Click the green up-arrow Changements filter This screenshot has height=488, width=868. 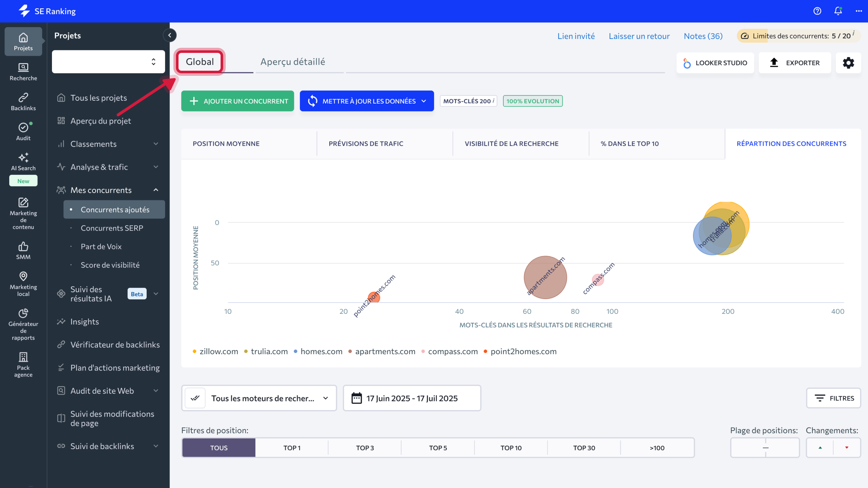(820, 448)
